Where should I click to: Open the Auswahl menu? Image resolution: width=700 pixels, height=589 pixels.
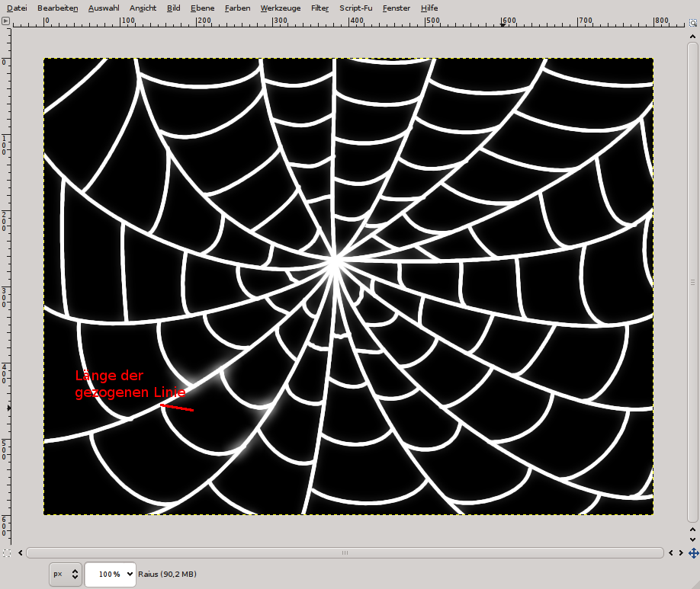(104, 8)
